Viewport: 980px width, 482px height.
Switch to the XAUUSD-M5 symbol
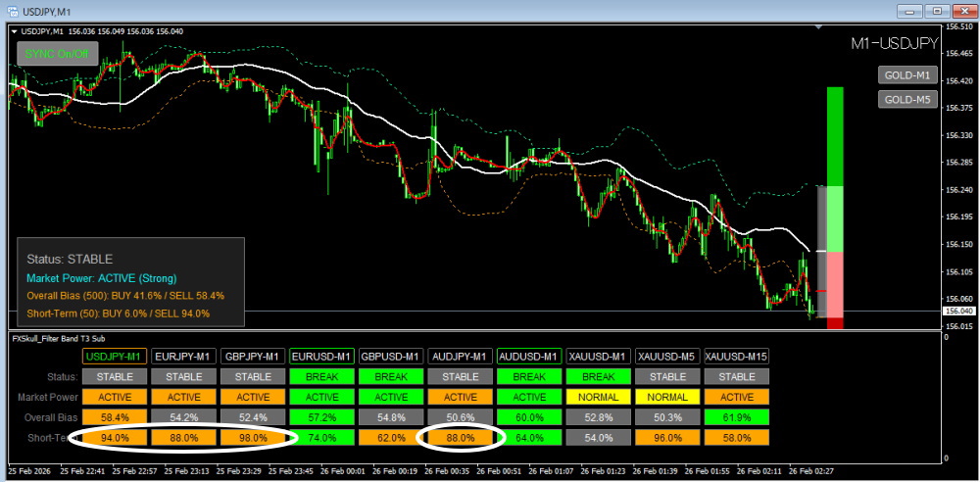click(x=667, y=356)
